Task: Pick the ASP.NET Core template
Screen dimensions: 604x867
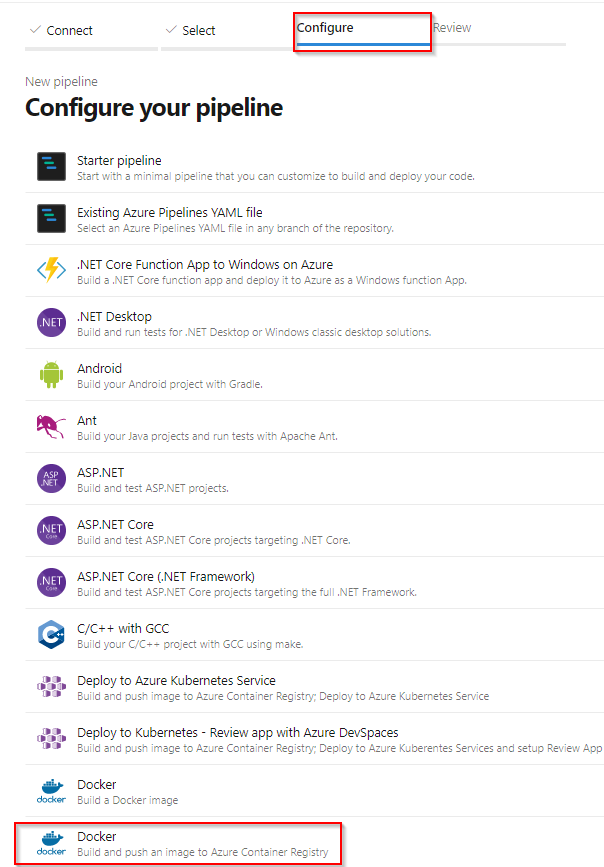Action: [314, 531]
